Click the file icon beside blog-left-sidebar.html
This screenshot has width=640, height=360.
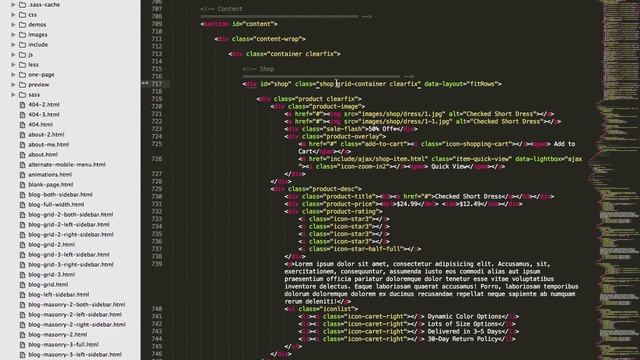(22, 294)
